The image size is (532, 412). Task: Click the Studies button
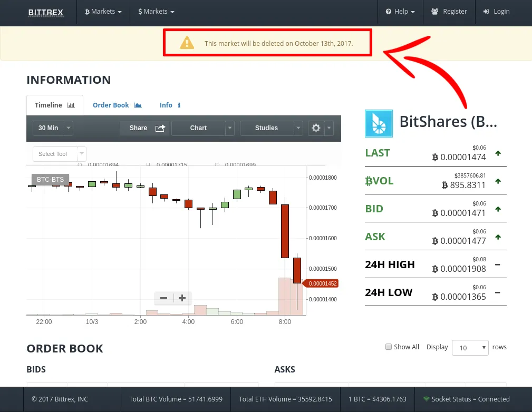pyautogui.click(x=267, y=128)
